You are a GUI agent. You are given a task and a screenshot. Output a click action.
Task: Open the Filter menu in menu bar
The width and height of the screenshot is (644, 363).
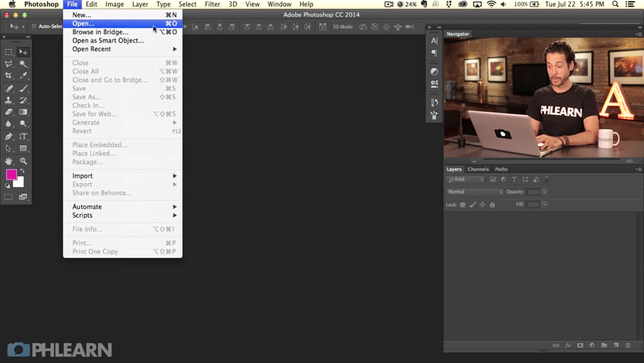(x=213, y=4)
